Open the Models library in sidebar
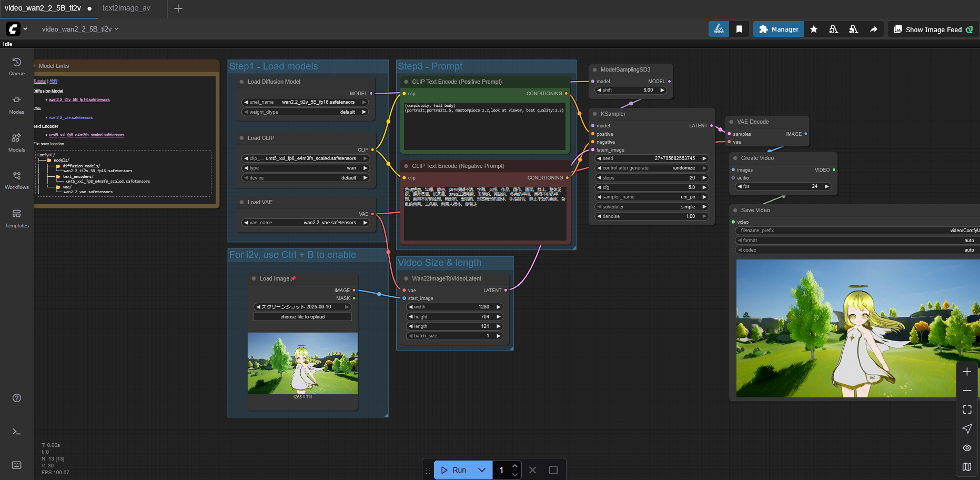The width and height of the screenshot is (980, 480). [16, 142]
